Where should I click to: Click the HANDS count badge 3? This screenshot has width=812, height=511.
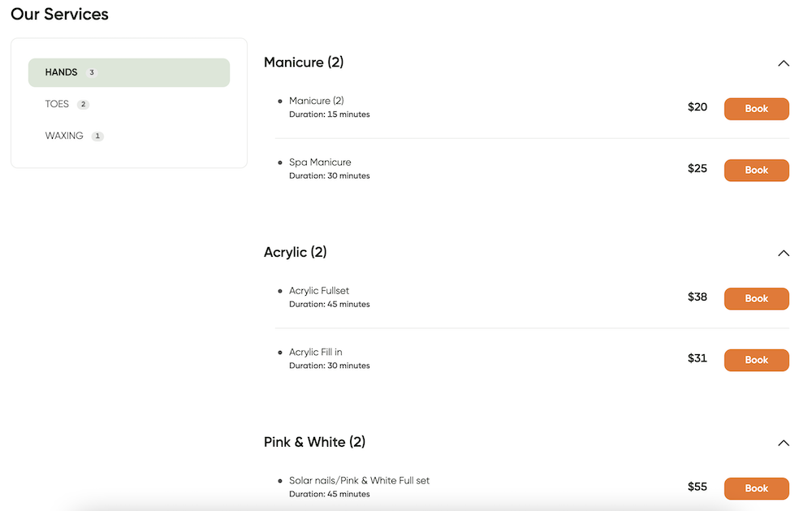92,72
